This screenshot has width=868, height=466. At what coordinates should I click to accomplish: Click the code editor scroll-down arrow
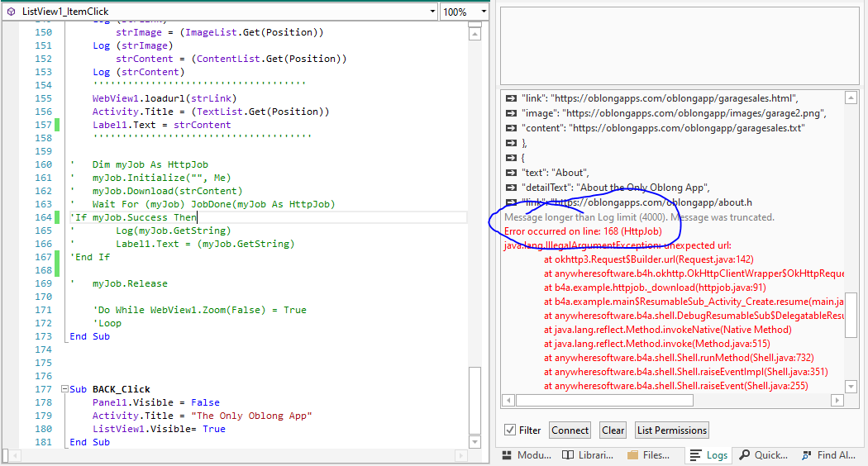click(x=475, y=442)
